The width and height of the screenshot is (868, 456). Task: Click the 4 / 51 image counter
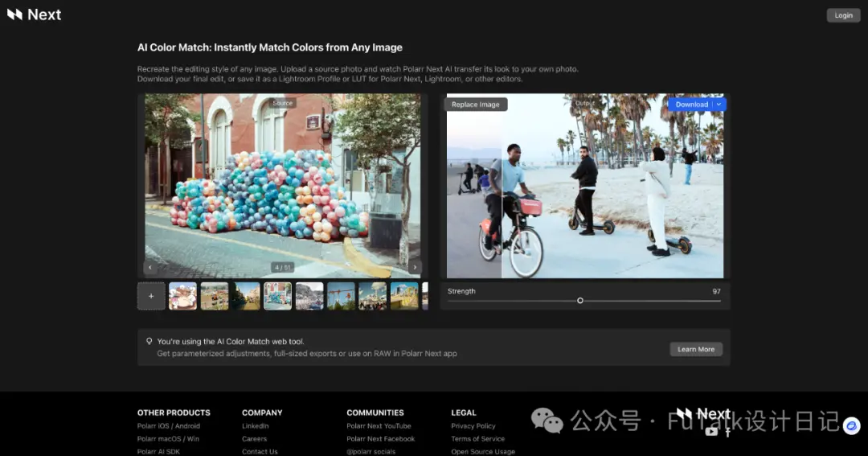(282, 267)
